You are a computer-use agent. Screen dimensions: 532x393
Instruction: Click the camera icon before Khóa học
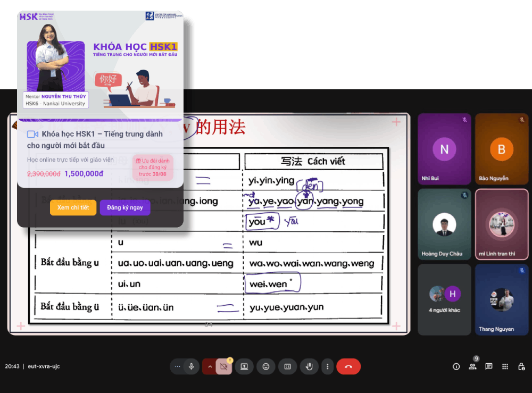[32, 134]
